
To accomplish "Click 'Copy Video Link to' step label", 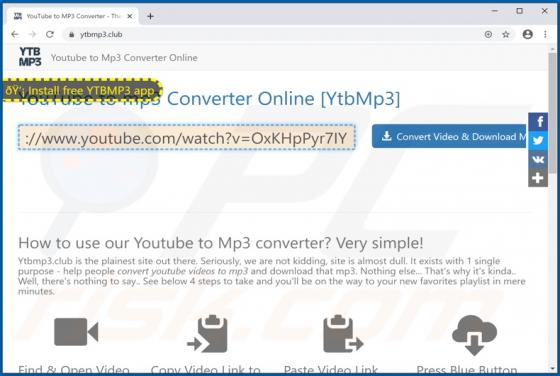I will (x=206, y=370).
